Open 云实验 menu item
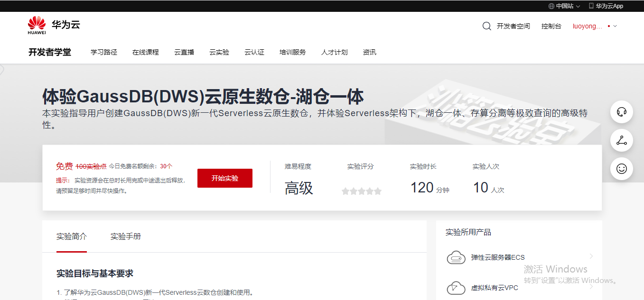The height and width of the screenshot is (300, 644). click(x=219, y=52)
